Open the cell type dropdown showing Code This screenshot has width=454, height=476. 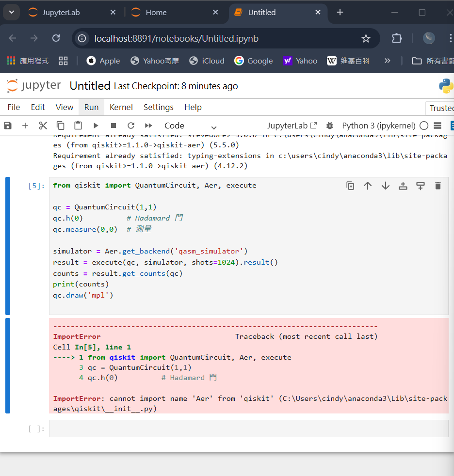point(191,126)
